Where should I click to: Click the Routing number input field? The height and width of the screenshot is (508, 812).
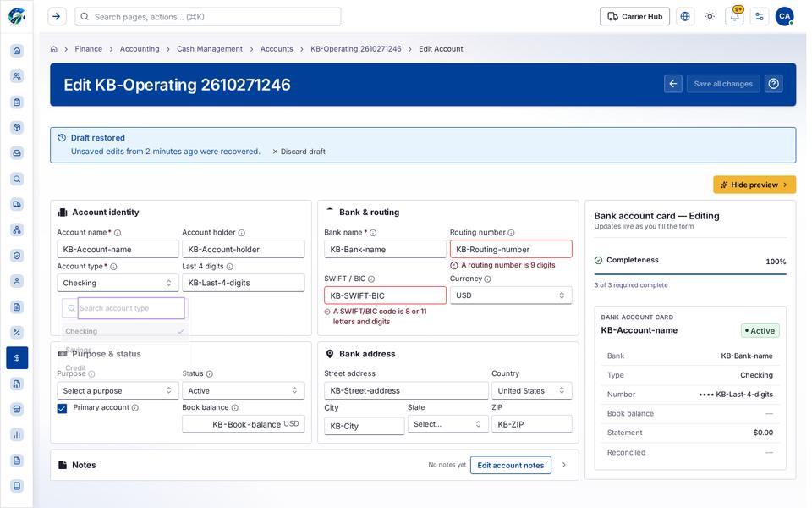511,249
